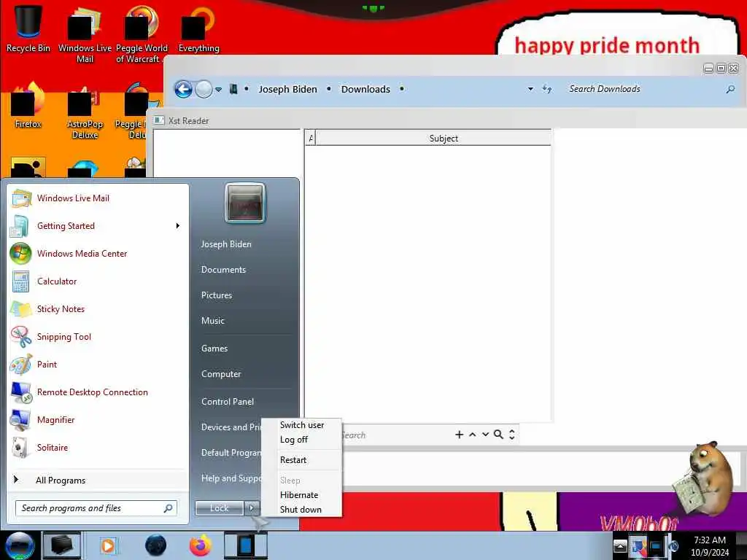Open AstroPop Deluxe desktop shortcut
Image resolution: width=747 pixels, height=560 pixels.
pyautogui.click(x=85, y=112)
